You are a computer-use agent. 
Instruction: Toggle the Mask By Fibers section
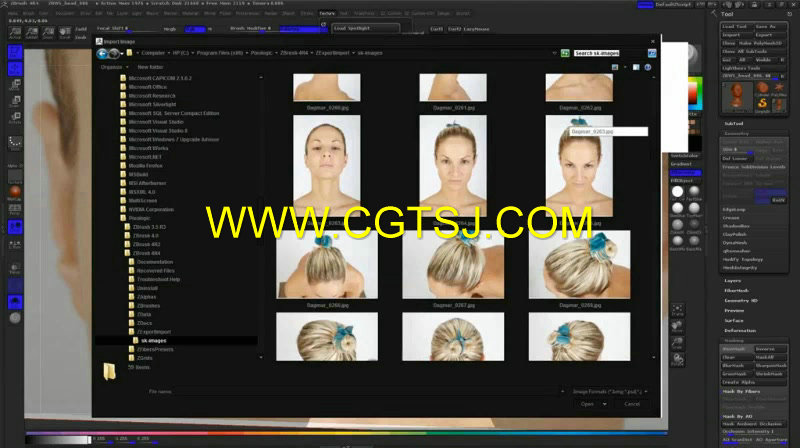[x=741, y=391]
